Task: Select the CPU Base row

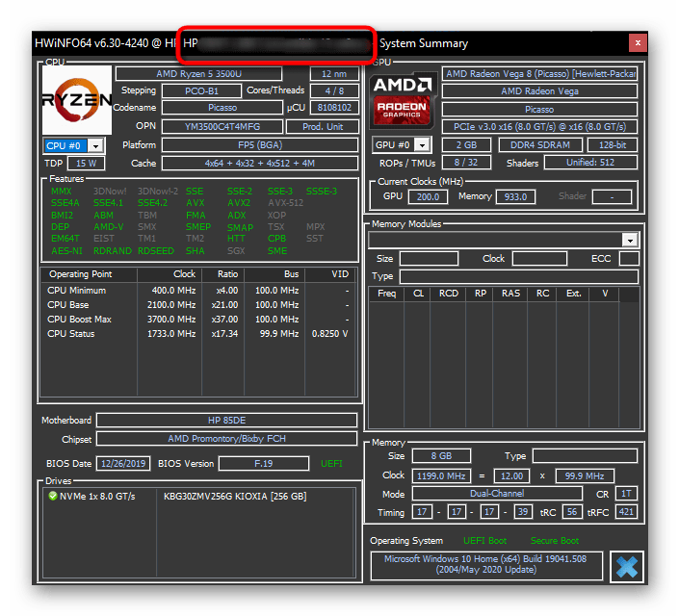Action: pos(198,305)
